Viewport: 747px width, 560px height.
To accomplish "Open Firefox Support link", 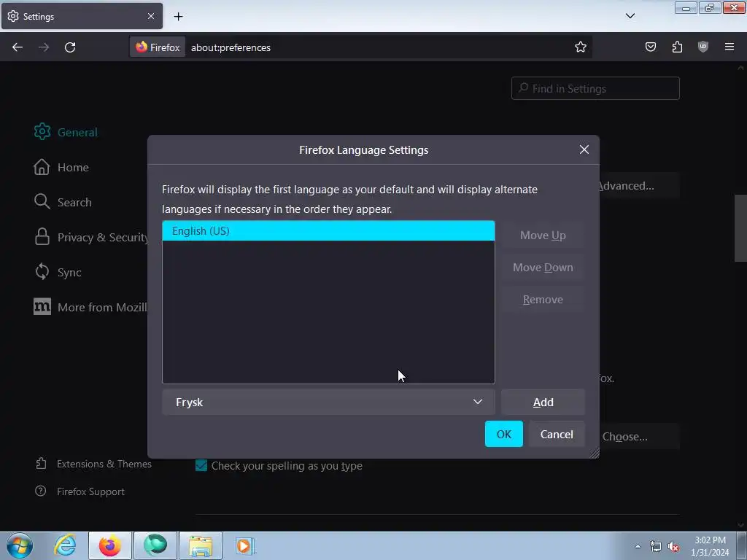I will [80, 491].
